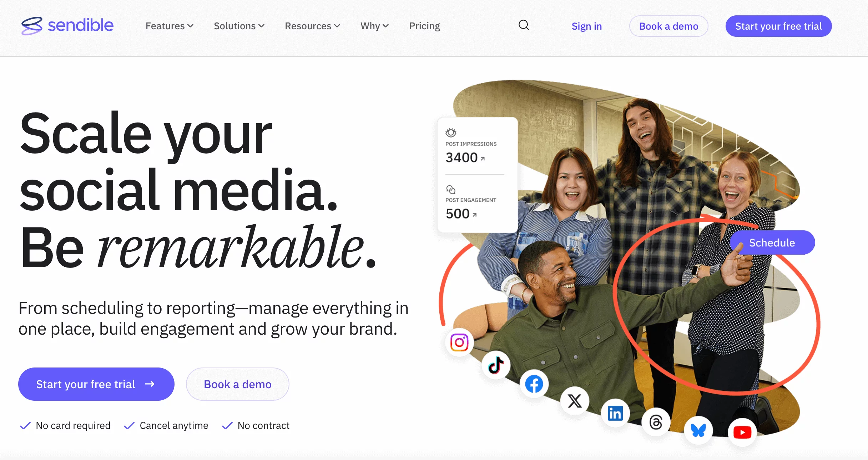
Task: Go to the Pricing page
Action: click(424, 26)
